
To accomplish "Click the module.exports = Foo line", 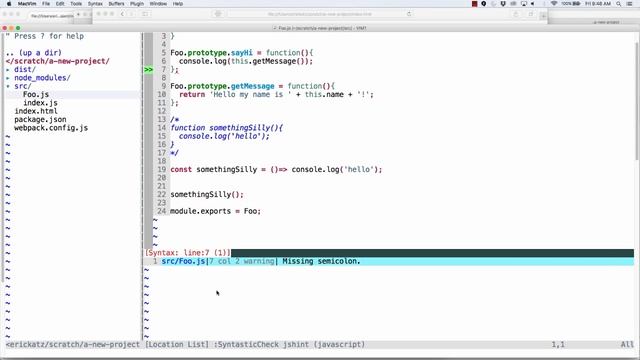I will coord(215,211).
